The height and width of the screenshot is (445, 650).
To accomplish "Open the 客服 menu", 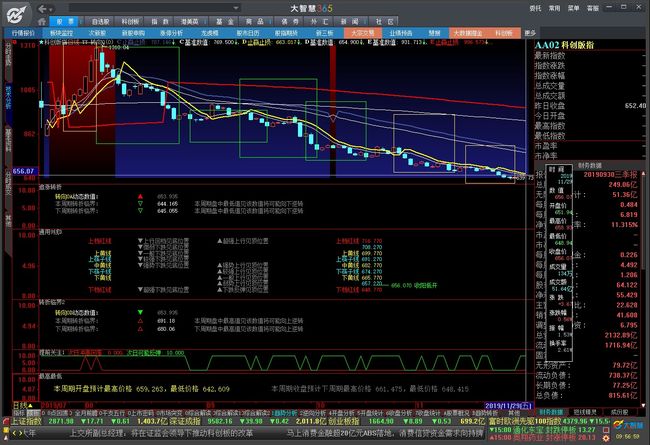I will point(592,8).
